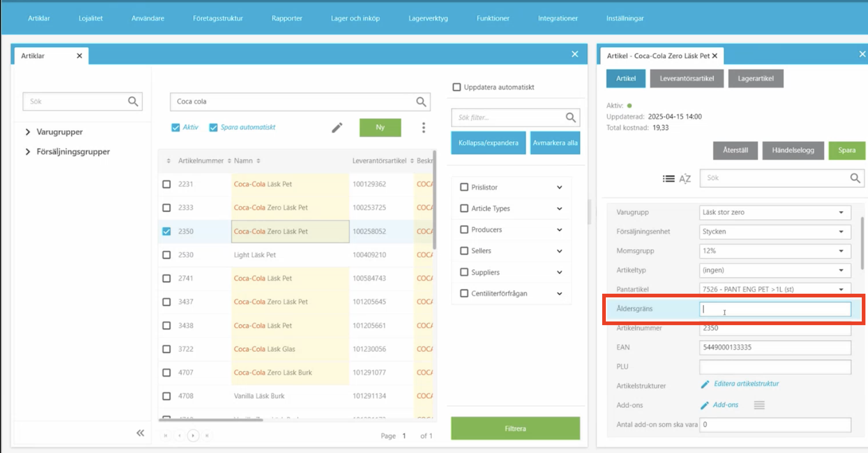Viewport: 868px width, 453px height.
Task: Click the Spara button
Action: 846,151
